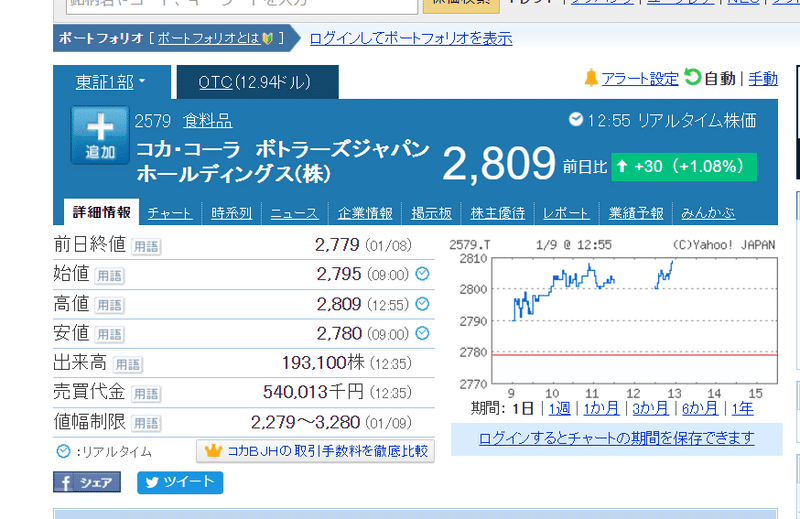Share on Facebook with シェア button
800x519 pixels.
(x=87, y=482)
